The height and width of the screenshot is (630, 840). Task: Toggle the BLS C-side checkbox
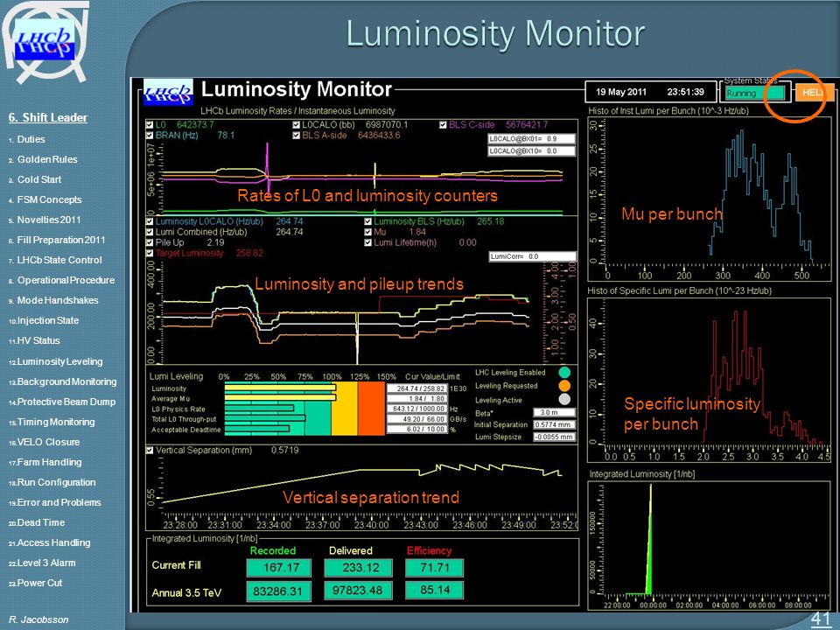coord(443,125)
